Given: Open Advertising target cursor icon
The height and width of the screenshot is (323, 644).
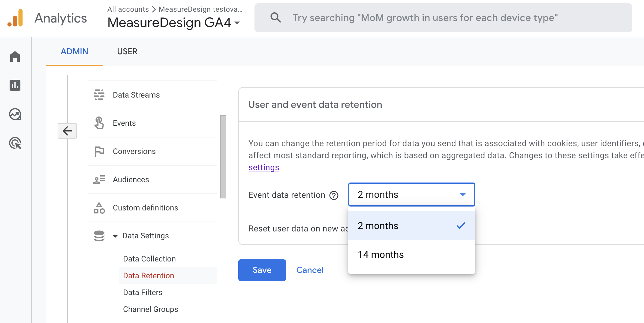Looking at the screenshot, I should click(15, 143).
